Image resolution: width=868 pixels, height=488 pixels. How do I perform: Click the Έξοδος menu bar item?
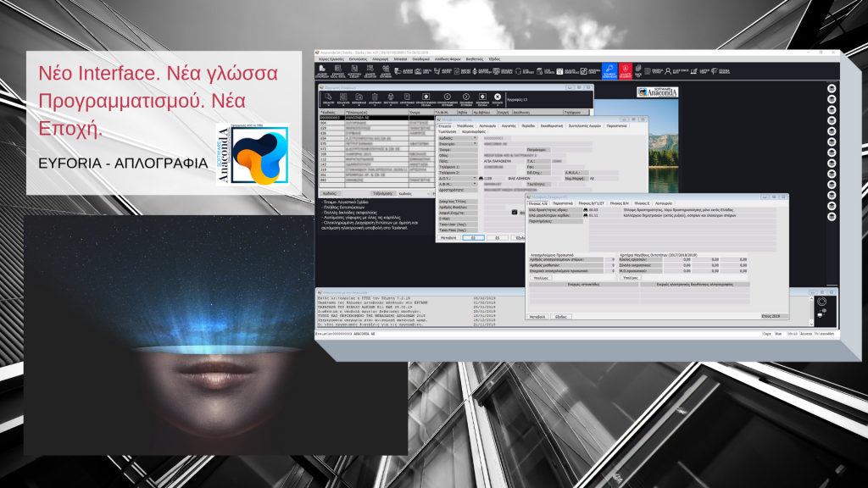point(494,58)
